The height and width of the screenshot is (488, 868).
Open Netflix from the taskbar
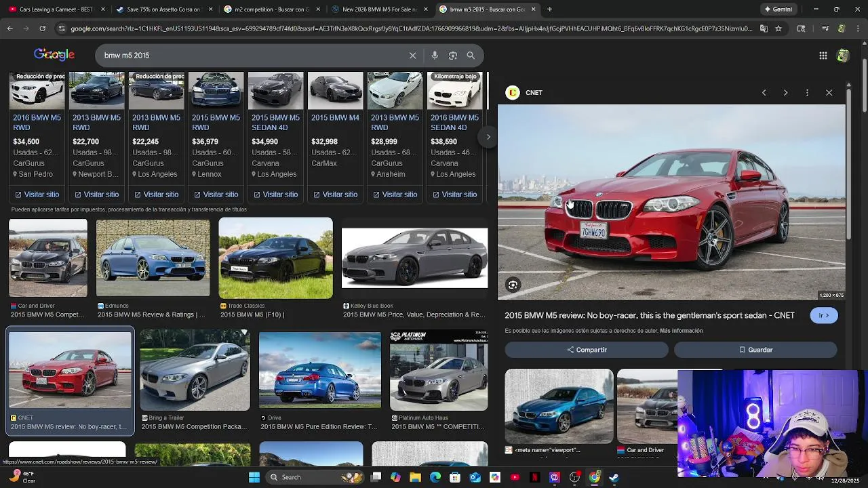click(534, 477)
